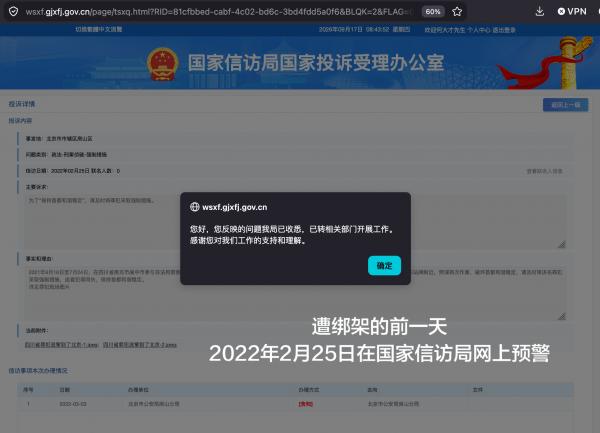Open the 个人中心 link in top bar
Viewport: 600px width, 433px height.
pos(478,30)
